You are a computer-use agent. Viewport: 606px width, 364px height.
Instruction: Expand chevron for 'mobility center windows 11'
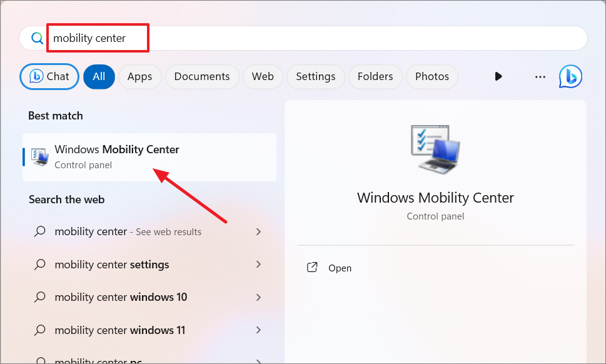pos(258,330)
